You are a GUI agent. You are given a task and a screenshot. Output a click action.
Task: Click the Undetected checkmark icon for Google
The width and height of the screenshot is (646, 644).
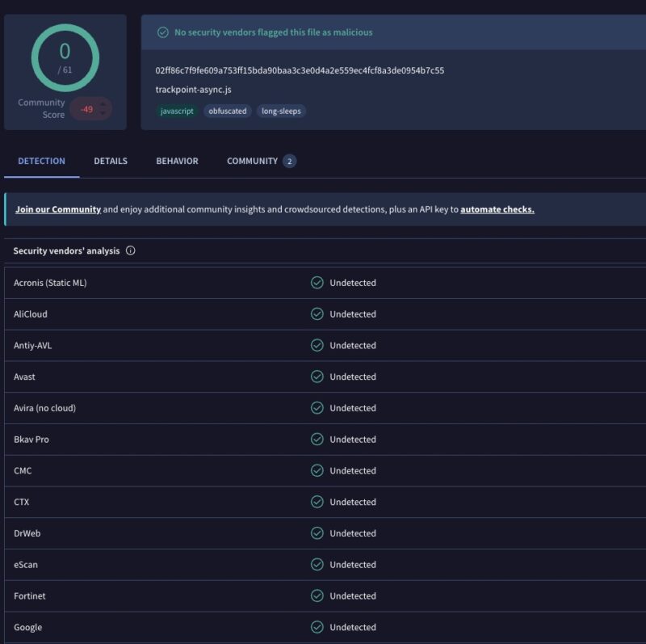pos(317,627)
